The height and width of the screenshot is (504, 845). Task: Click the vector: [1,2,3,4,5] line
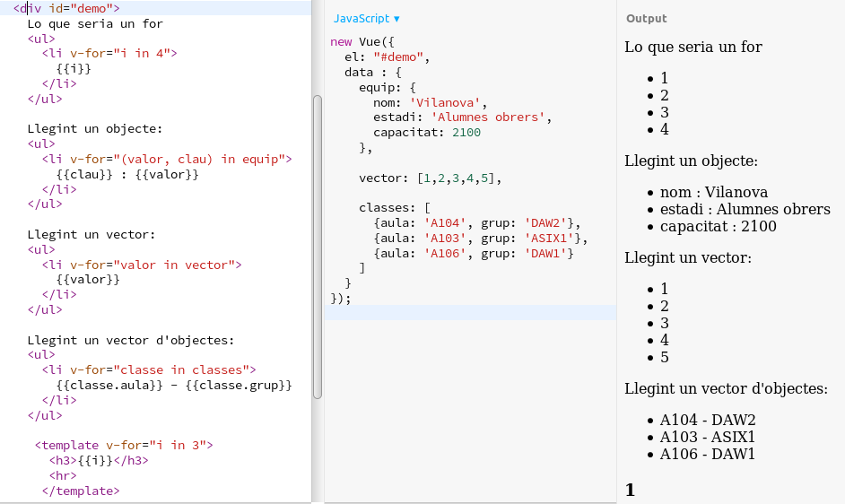[430, 178]
